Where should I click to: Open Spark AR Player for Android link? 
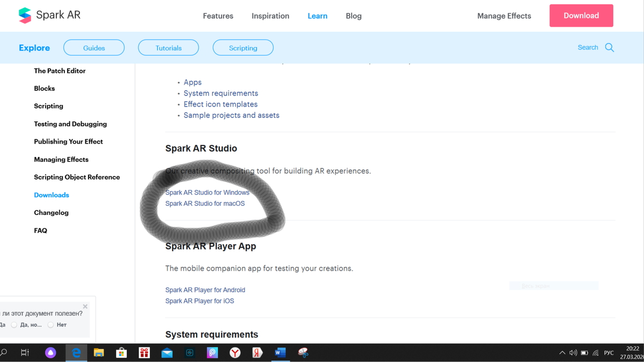205,290
